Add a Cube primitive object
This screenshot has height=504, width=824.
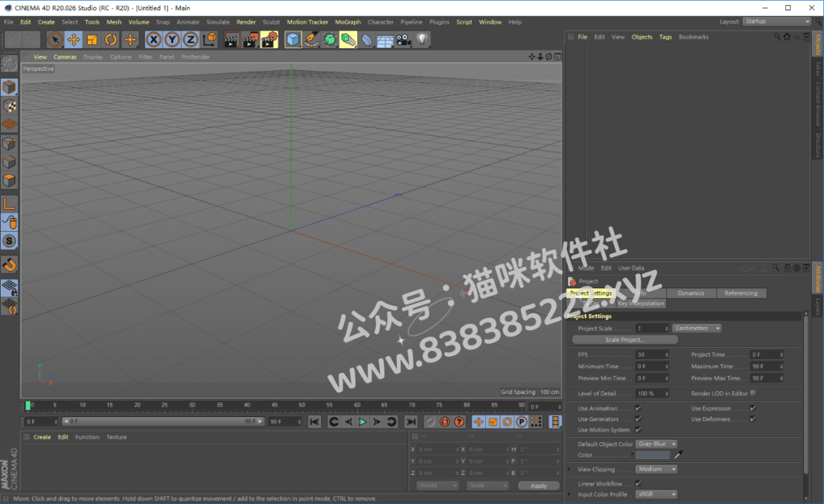293,40
